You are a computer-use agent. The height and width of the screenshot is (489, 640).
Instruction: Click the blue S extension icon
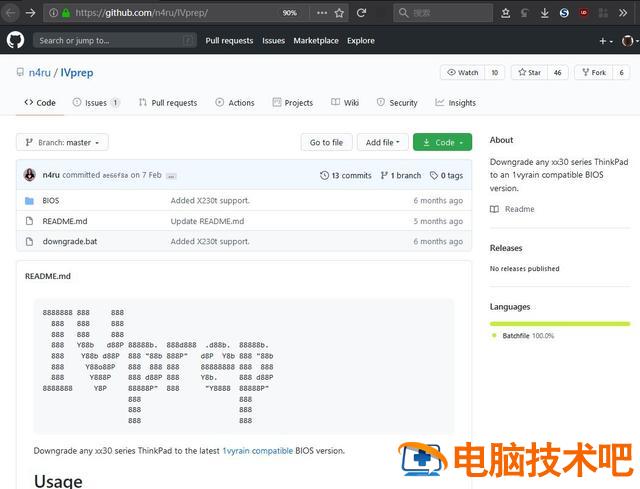(x=564, y=13)
